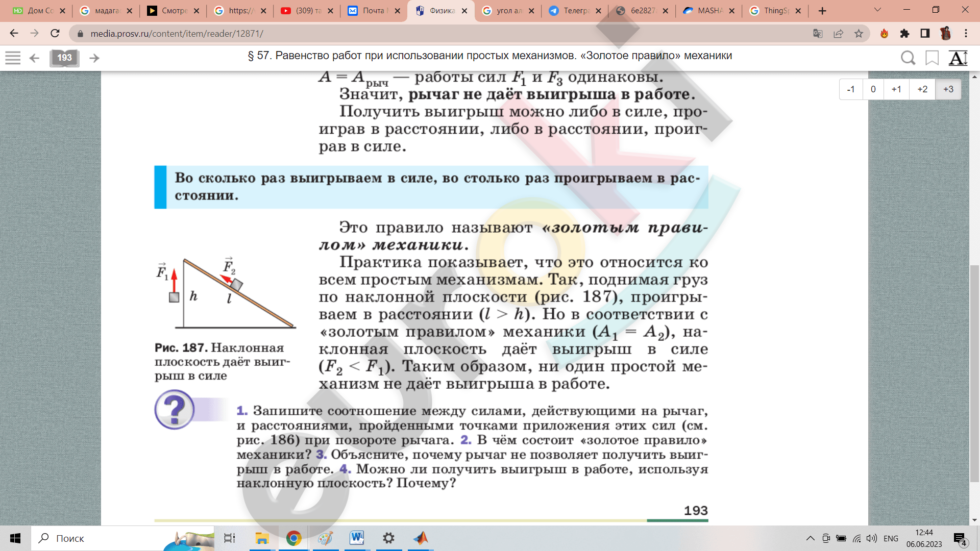
Task: Share this page icon
Action: click(x=838, y=34)
